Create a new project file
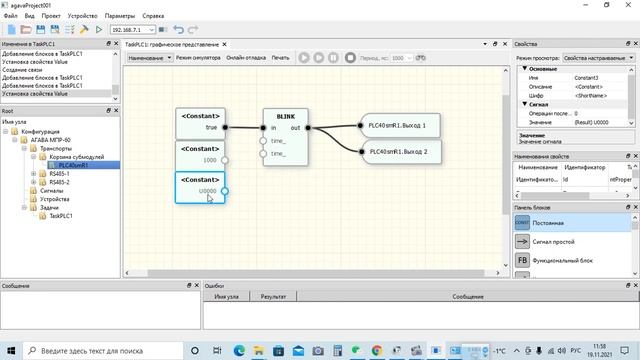The width and height of the screenshot is (640, 360). 11,29
